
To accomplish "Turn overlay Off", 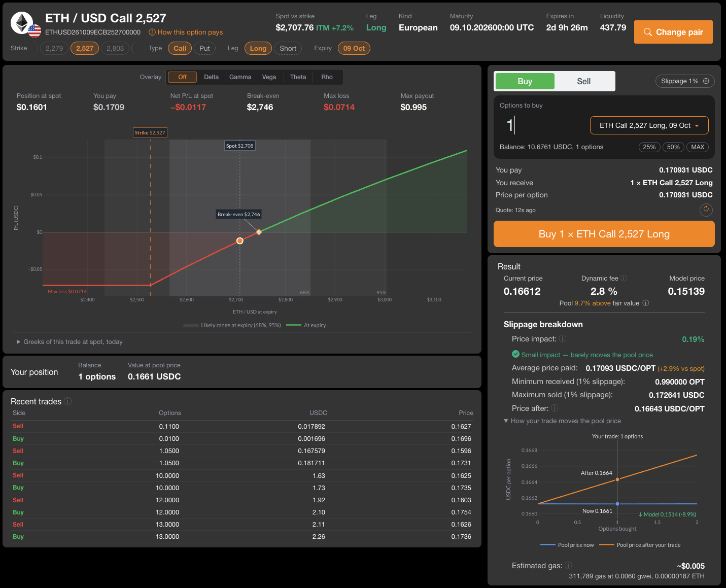I will (x=183, y=77).
